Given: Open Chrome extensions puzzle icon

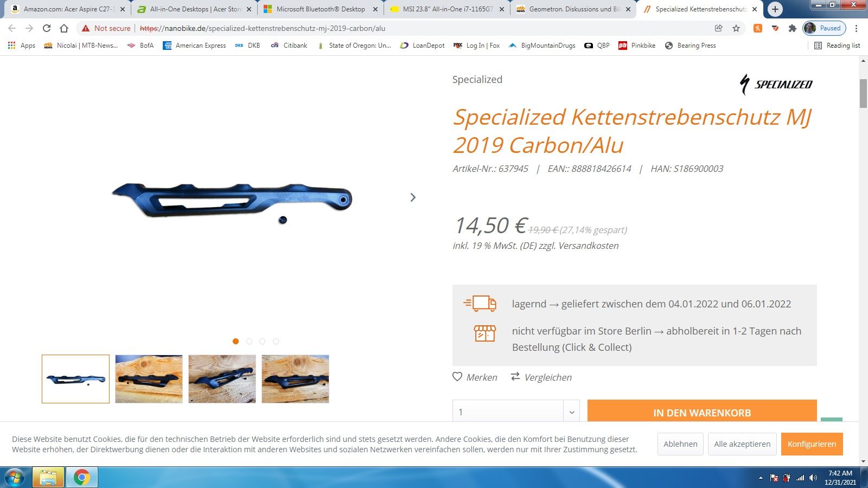Looking at the screenshot, I should pyautogui.click(x=793, y=28).
